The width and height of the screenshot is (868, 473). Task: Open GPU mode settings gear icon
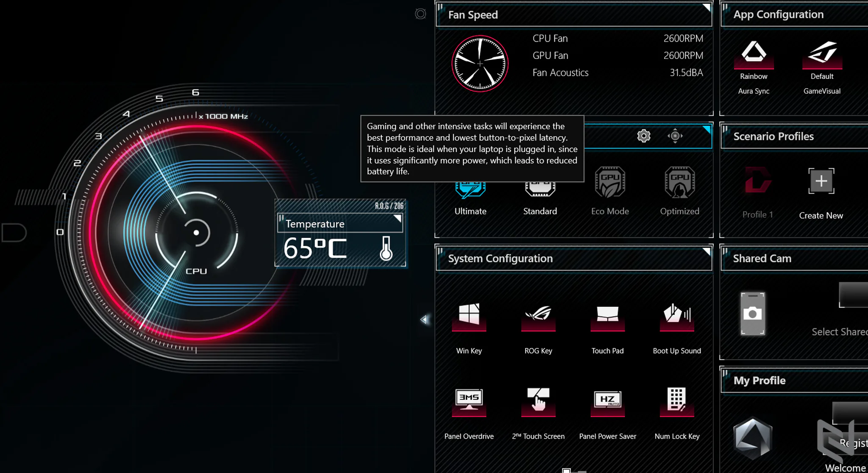point(643,136)
